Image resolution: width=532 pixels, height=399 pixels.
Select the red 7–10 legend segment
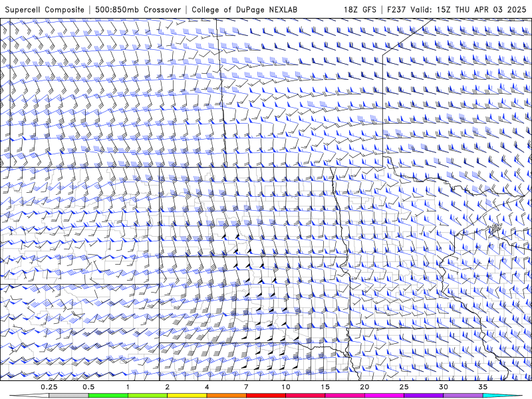click(x=265, y=396)
